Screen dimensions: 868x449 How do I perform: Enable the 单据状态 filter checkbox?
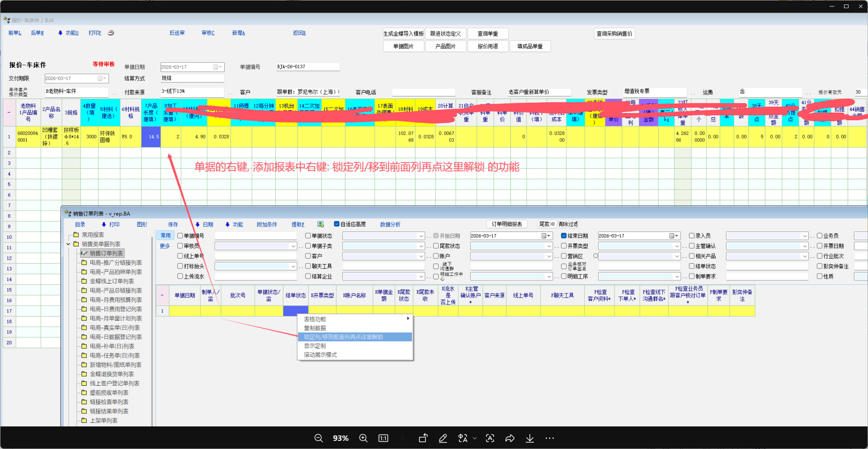pos(308,236)
